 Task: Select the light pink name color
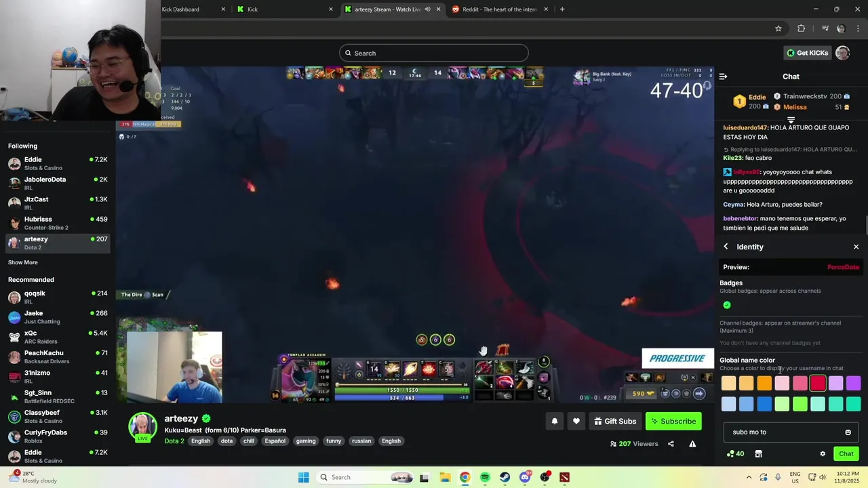point(782,384)
